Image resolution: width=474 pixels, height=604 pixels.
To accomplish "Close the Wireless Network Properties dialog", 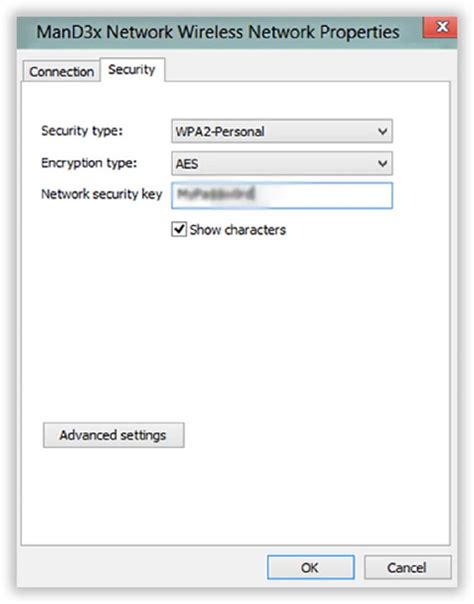I will point(441,27).
